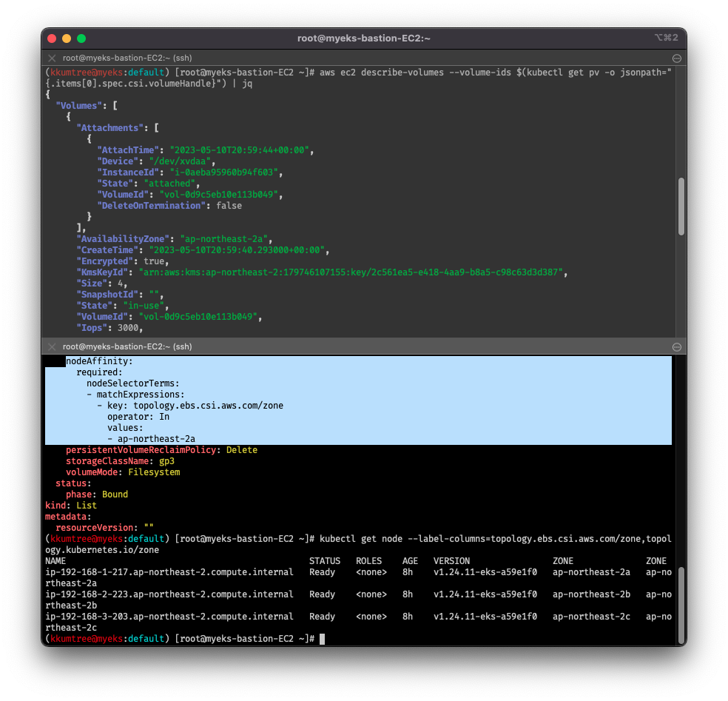
Task: Click the "CreateTime" key
Action: (107, 250)
